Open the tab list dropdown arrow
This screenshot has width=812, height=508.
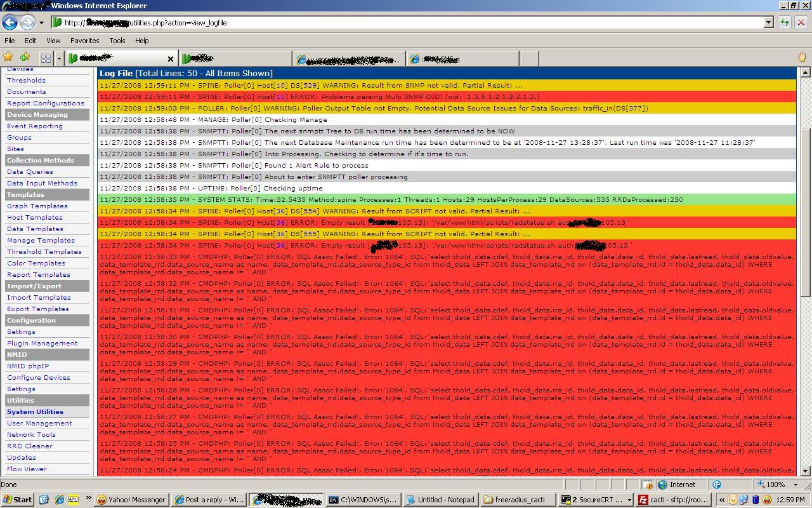coord(59,58)
